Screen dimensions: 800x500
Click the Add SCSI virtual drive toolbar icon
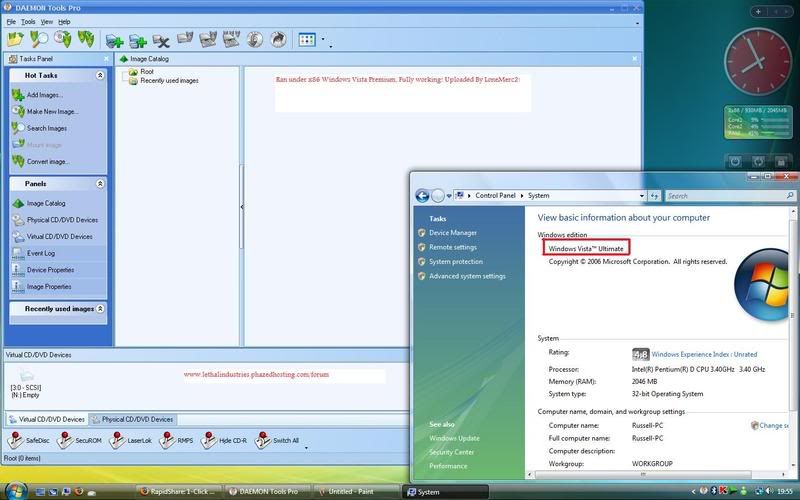(x=114, y=40)
